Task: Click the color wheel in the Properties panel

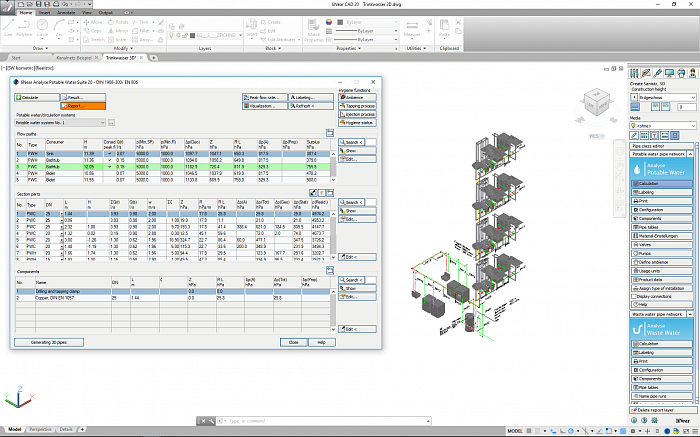Action: click(329, 22)
